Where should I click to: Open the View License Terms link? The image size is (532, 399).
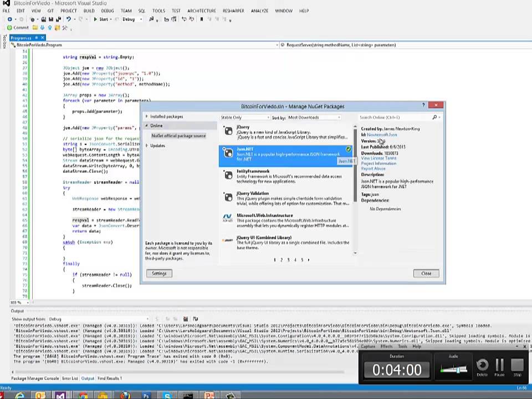378,158
